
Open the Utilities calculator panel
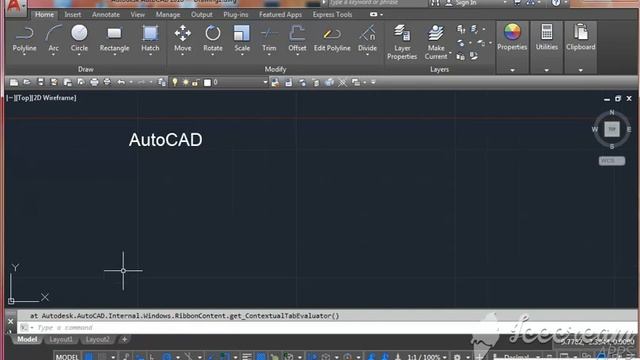pos(547,37)
